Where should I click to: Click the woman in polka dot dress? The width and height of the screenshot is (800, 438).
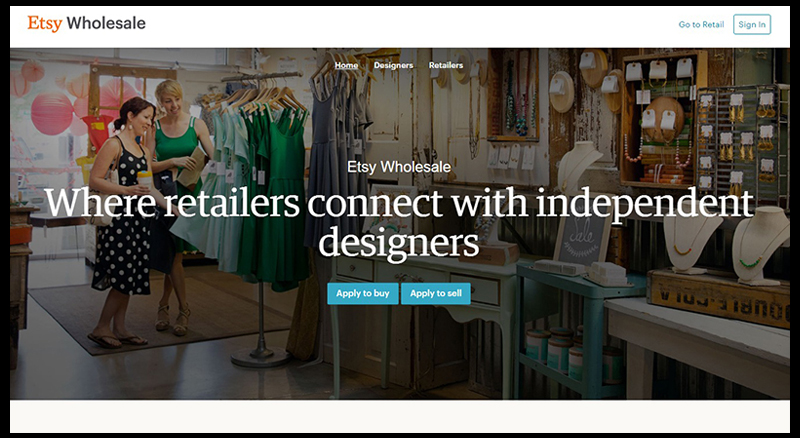pos(122,222)
